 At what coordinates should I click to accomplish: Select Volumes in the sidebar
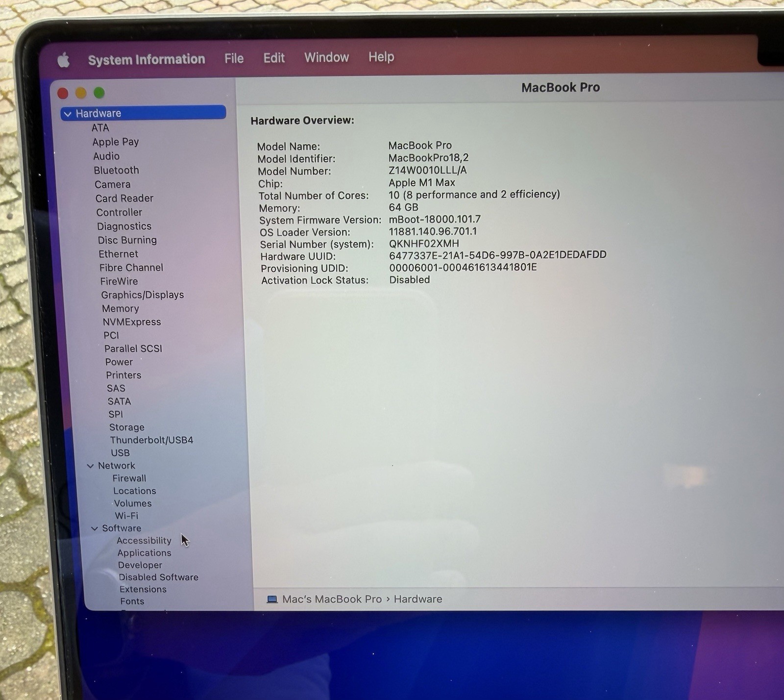click(x=133, y=503)
